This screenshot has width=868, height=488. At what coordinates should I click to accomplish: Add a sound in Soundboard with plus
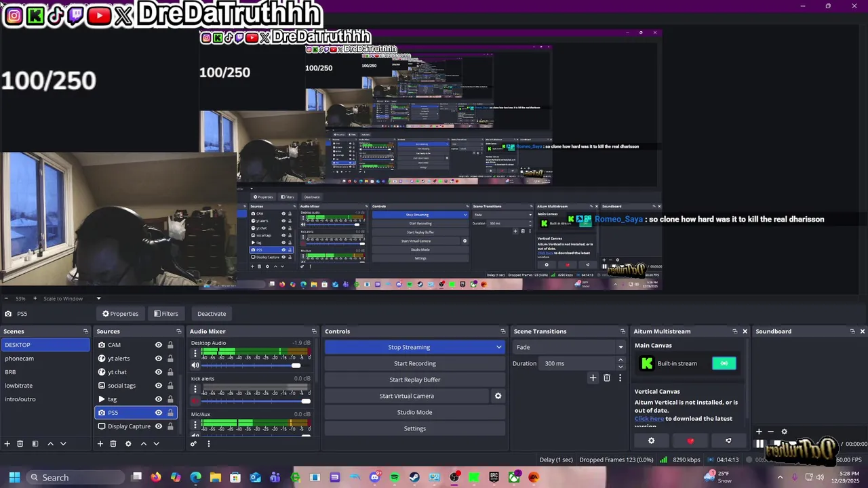(x=759, y=432)
